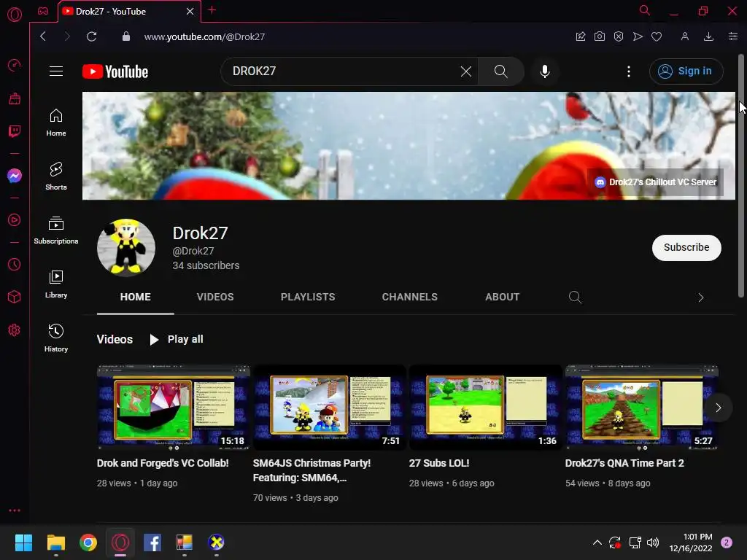Image resolution: width=747 pixels, height=560 pixels.
Task: Open Opera profile account icon
Action: click(x=684, y=36)
